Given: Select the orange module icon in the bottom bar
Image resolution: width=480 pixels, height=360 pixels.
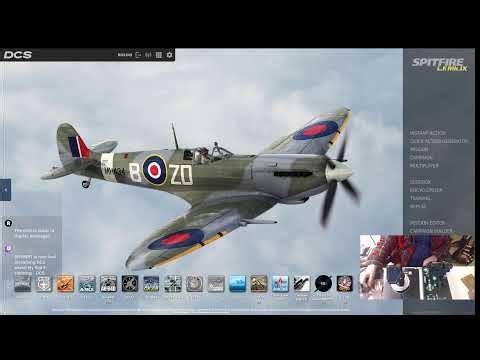Looking at the screenshot, I should pyautogui.click(x=65, y=284).
